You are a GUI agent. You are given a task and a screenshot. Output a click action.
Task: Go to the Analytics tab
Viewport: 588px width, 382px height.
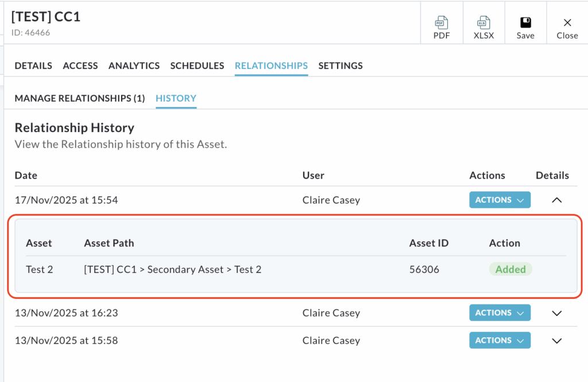click(x=134, y=65)
